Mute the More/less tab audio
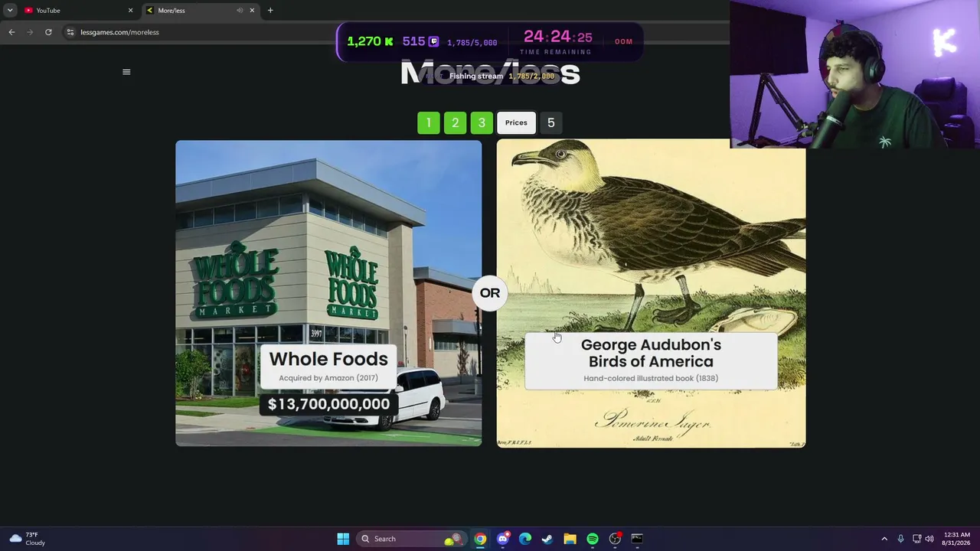 (240, 11)
